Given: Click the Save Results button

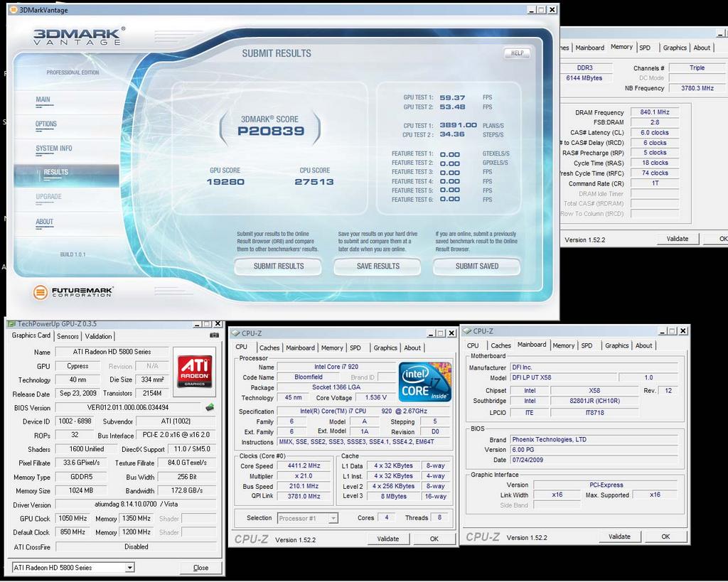Looking at the screenshot, I should 378,266.
